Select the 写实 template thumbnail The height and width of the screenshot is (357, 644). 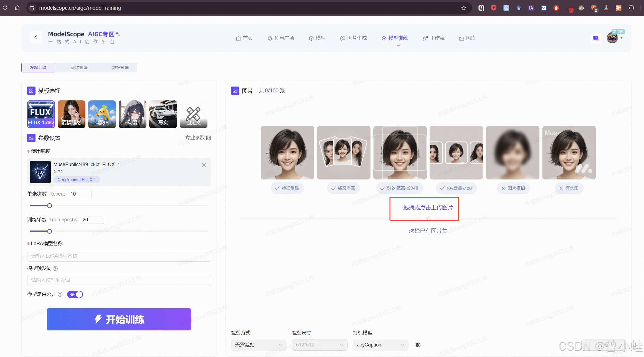[163, 114]
